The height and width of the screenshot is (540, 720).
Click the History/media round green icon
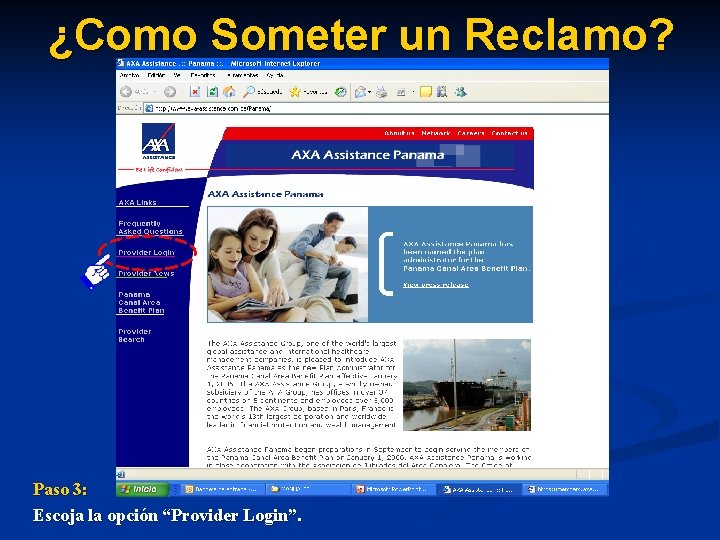(340, 92)
